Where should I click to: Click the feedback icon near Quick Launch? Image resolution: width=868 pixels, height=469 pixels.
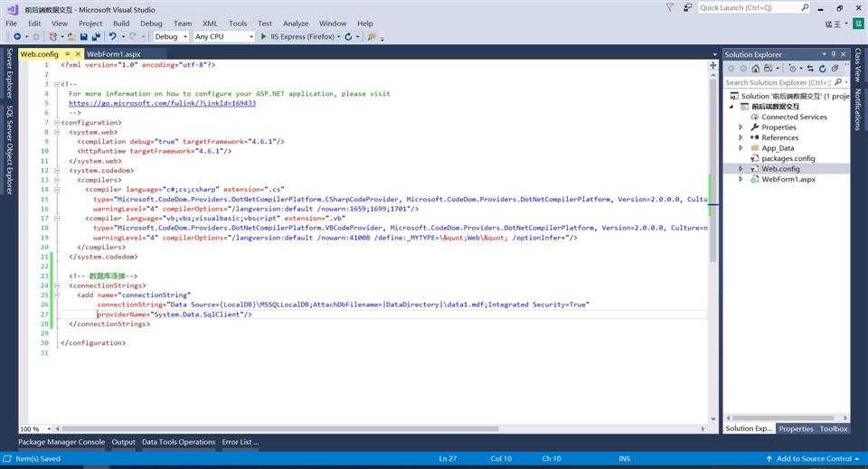coord(687,8)
